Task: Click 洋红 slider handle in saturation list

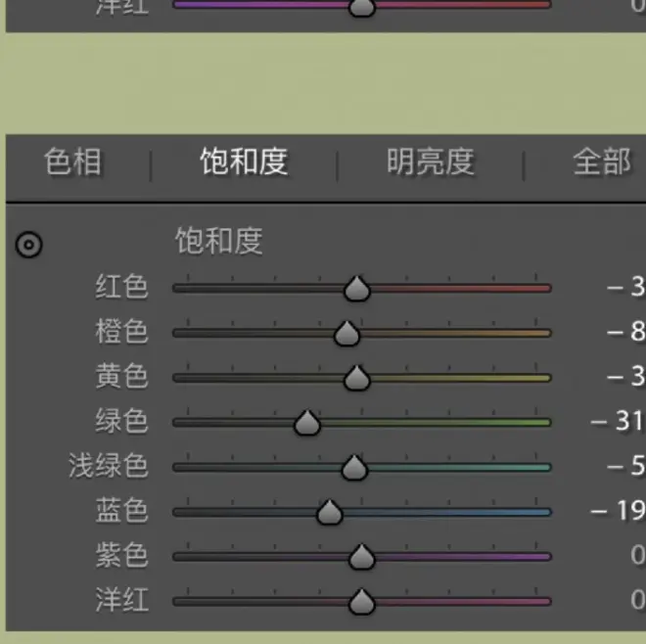Action: point(362,601)
